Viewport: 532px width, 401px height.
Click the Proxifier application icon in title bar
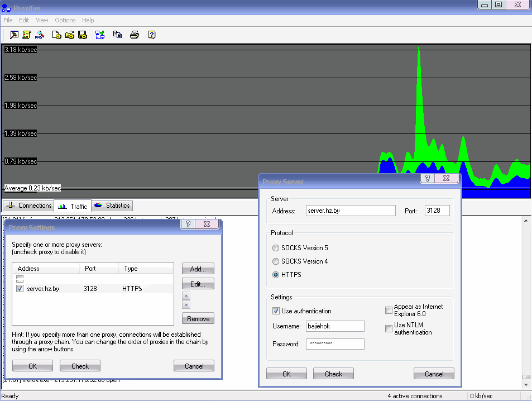coord(6,8)
